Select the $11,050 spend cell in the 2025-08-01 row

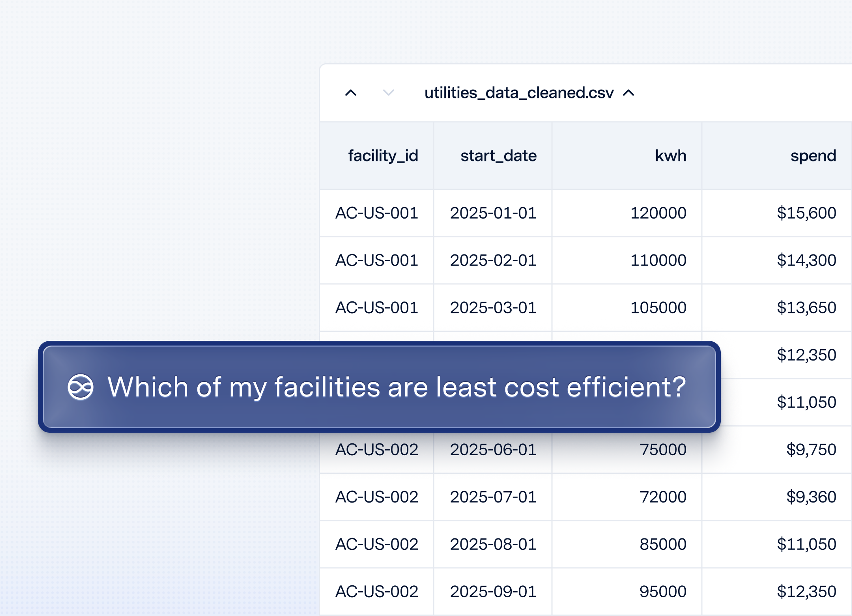coord(777,544)
